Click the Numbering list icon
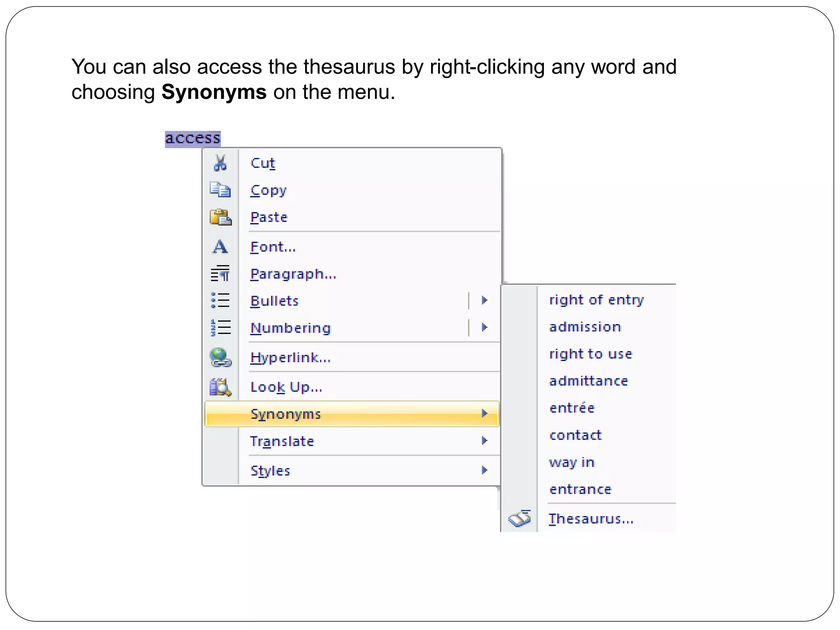Viewport: 840px width, 630px height. [220, 328]
